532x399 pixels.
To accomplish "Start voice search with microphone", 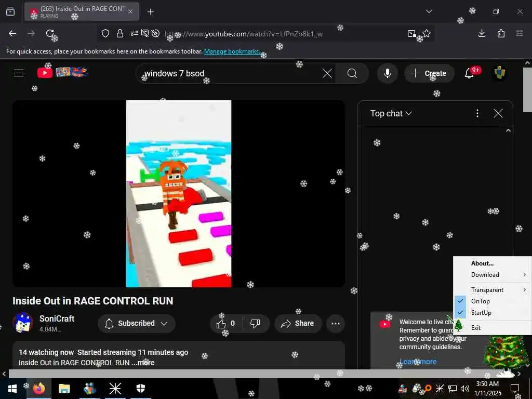I will pos(388,73).
